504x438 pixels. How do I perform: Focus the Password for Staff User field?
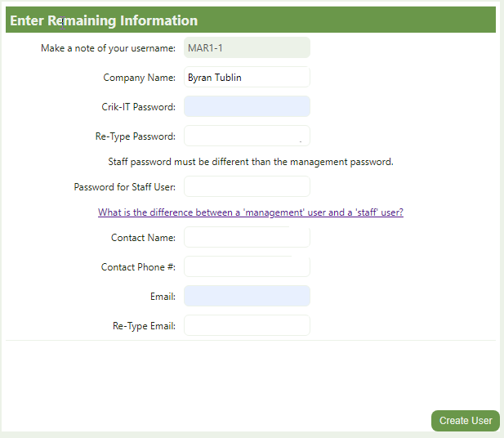247,187
